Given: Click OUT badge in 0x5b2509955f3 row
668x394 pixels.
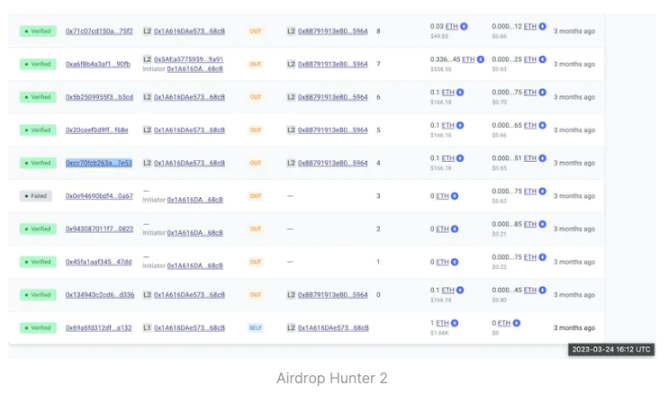Looking at the screenshot, I should coord(255,97).
